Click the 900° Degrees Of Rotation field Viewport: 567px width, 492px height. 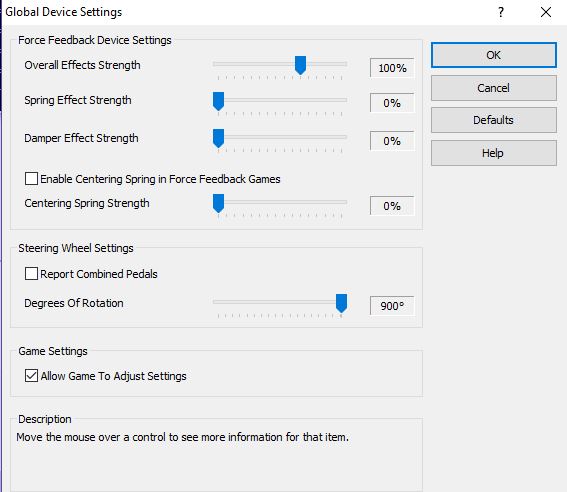pyautogui.click(x=392, y=306)
